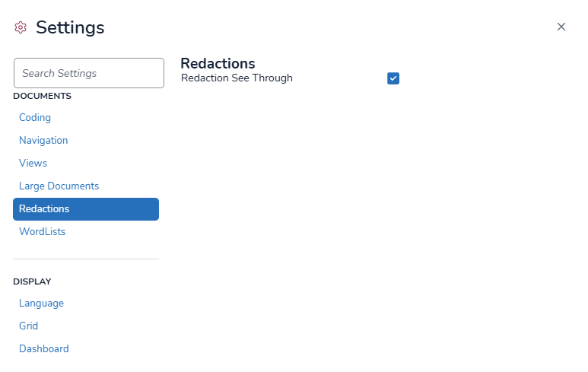The width and height of the screenshot is (588, 372).
Task: Click the DISPLAY section header
Action: click(x=32, y=281)
